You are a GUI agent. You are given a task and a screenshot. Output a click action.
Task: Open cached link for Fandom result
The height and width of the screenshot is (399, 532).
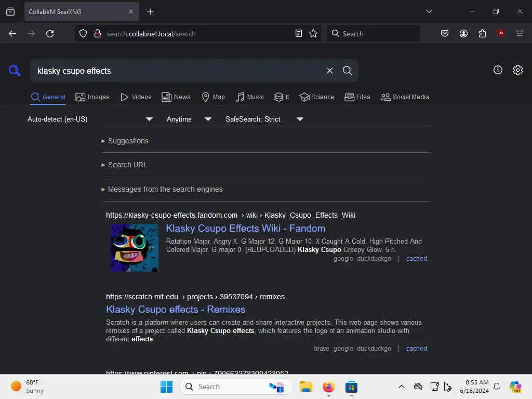click(416, 259)
